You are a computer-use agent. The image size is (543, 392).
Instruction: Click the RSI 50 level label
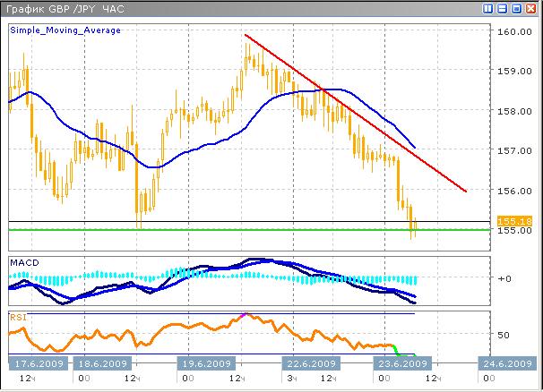[503, 335]
